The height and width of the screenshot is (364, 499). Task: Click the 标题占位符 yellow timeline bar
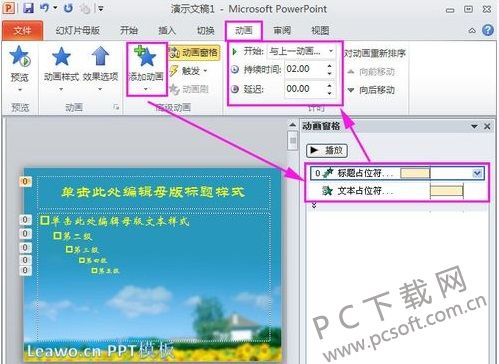[415, 173]
